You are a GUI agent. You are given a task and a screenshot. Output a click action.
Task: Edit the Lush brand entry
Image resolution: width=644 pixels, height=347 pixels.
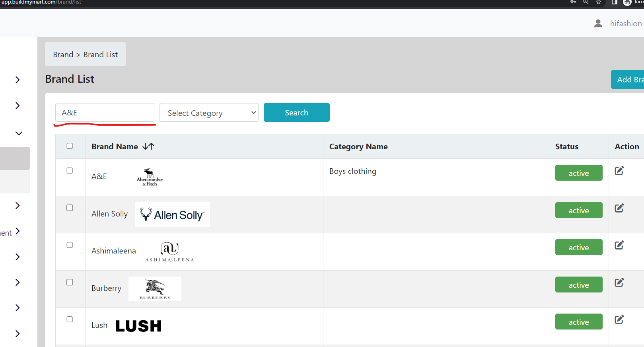(619, 320)
